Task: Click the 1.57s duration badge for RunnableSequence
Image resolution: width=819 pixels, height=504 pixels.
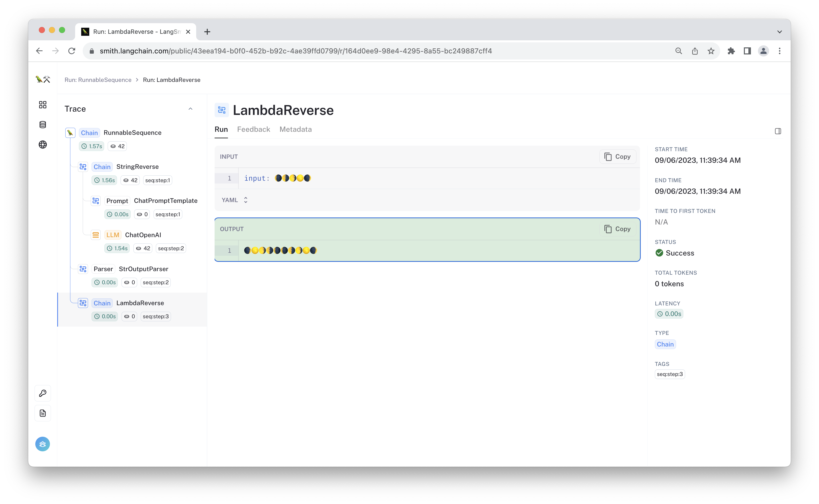Action: click(x=91, y=146)
